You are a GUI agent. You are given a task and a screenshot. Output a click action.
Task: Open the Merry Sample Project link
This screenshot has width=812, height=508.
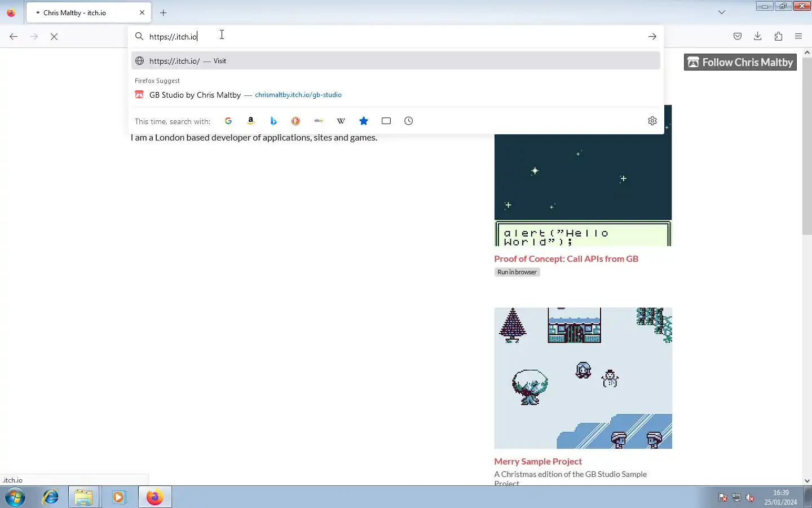pyautogui.click(x=538, y=461)
